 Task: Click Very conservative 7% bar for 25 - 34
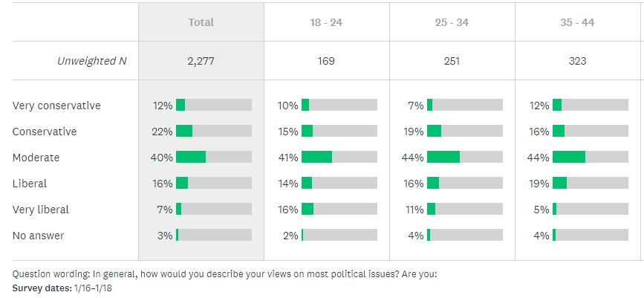click(464, 106)
